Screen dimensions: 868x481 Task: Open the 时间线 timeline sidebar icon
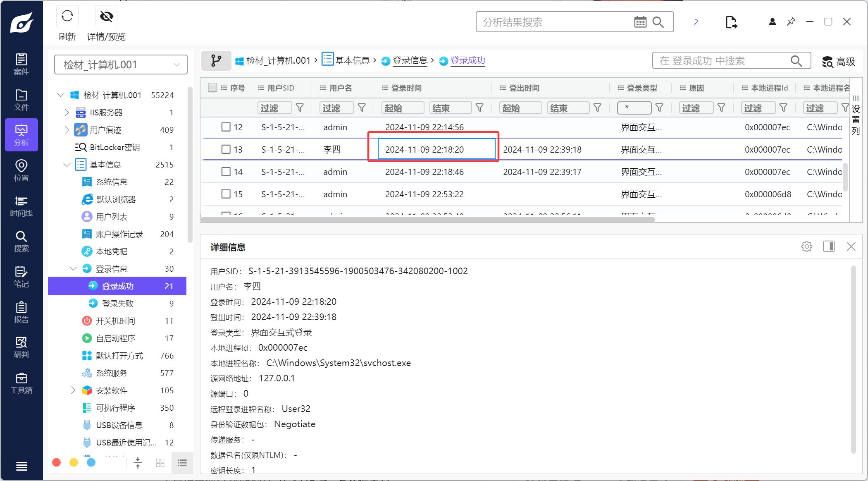pyautogui.click(x=21, y=206)
